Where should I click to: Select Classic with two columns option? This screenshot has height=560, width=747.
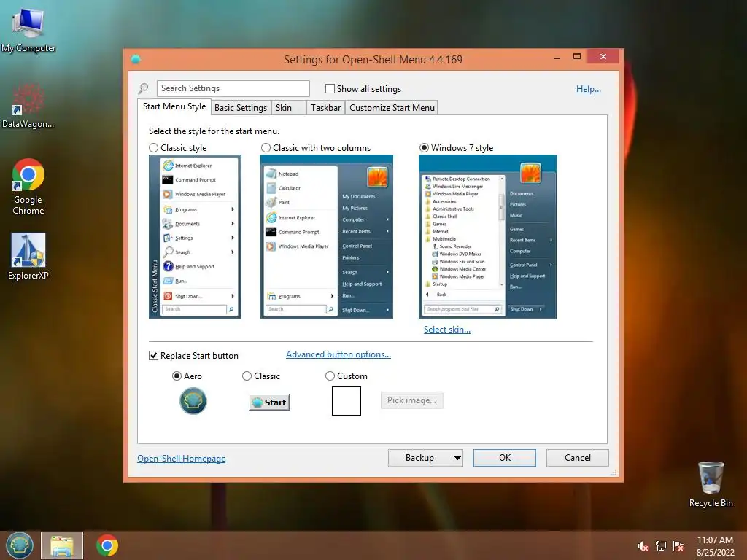[266, 147]
